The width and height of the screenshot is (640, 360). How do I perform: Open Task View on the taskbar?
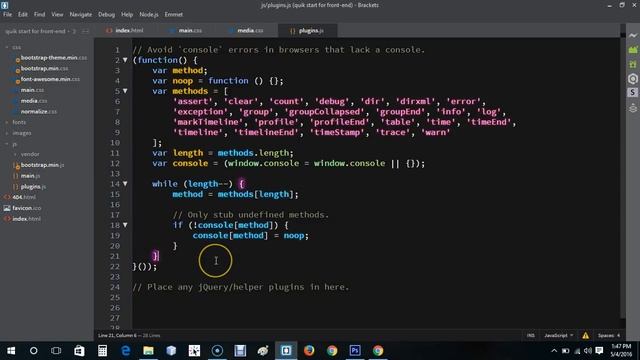click(56, 351)
